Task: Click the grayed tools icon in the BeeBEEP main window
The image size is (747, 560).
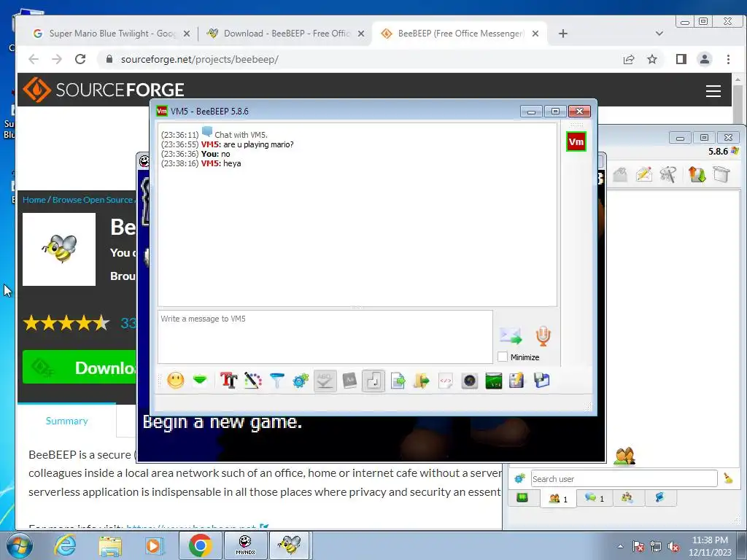Action: pos(668,174)
